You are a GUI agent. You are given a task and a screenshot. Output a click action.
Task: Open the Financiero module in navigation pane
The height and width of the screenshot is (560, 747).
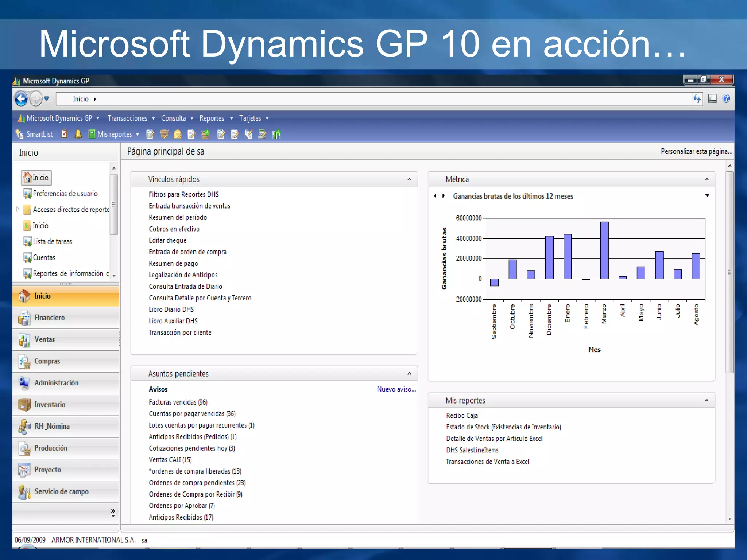tap(66, 318)
